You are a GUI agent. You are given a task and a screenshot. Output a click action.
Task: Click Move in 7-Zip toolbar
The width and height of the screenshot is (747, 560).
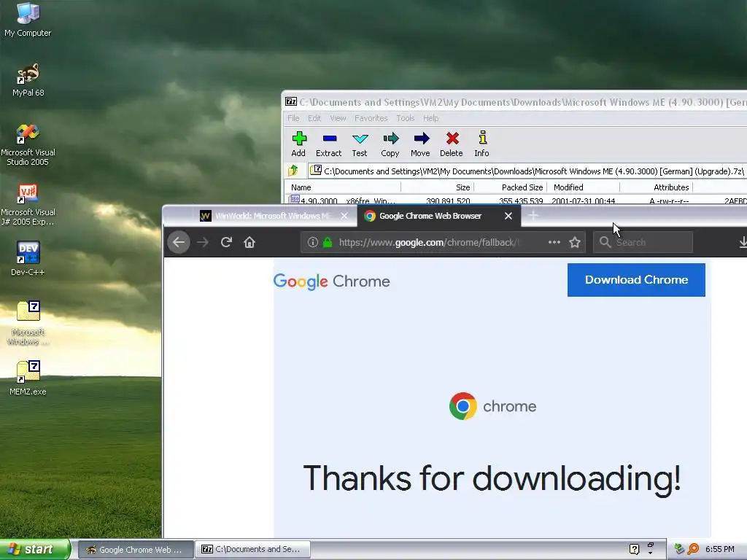[421, 144]
